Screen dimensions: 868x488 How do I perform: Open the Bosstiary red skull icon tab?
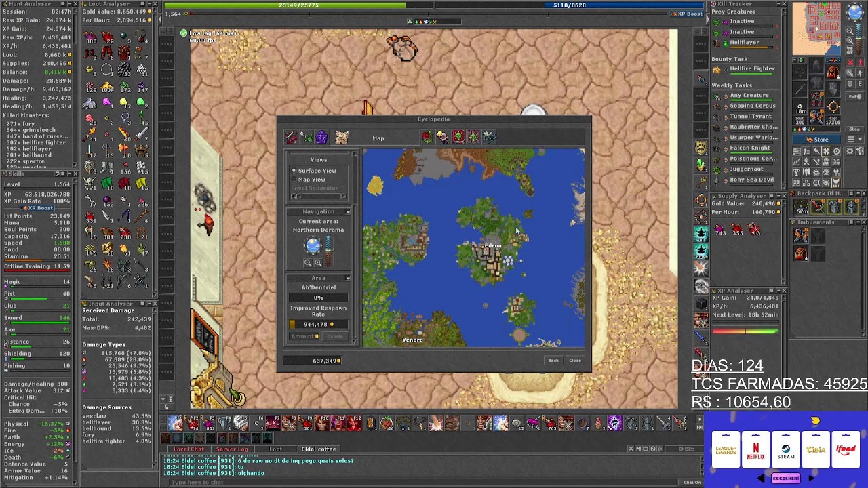click(458, 138)
